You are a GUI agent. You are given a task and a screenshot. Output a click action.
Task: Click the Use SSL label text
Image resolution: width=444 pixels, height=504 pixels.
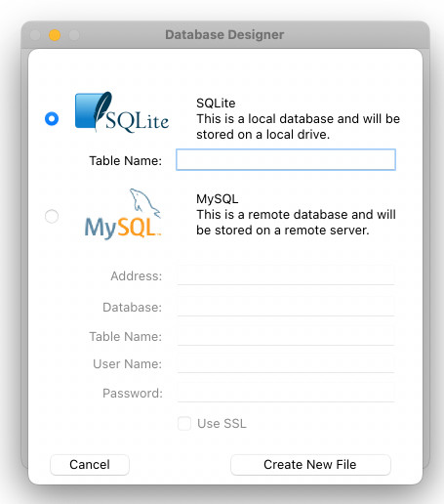click(222, 424)
